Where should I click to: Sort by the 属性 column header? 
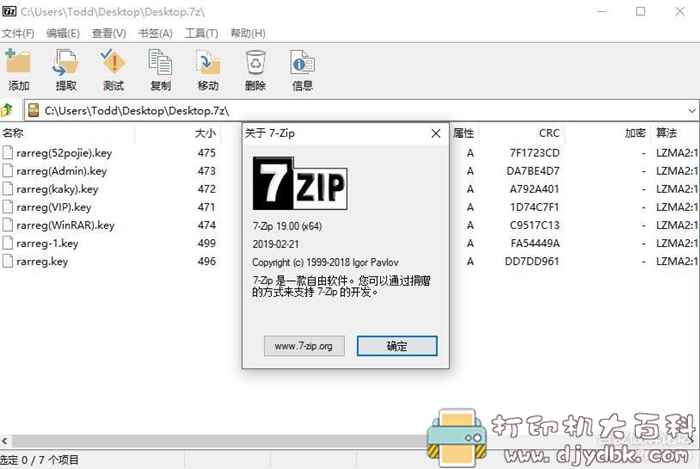pyautogui.click(x=464, y=133)
